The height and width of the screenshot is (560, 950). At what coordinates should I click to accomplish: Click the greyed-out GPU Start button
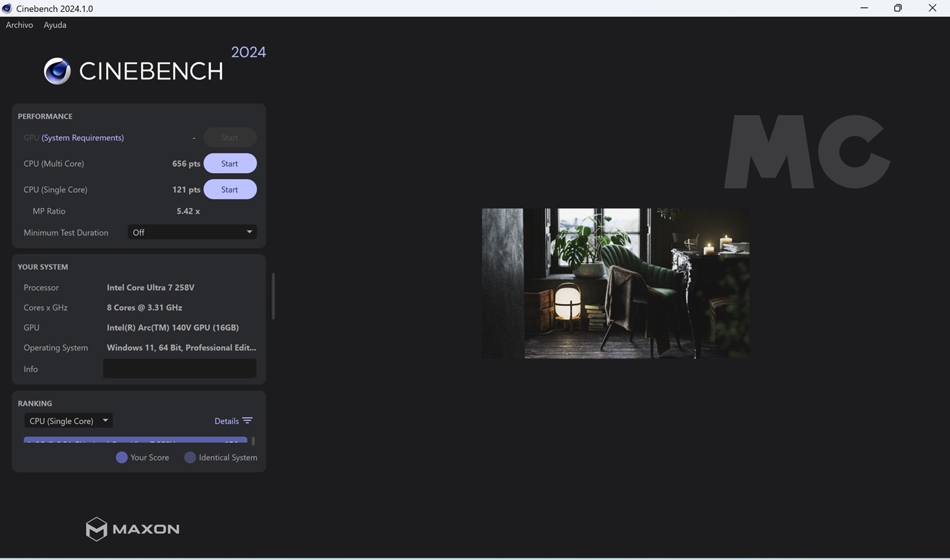point(230,138)
